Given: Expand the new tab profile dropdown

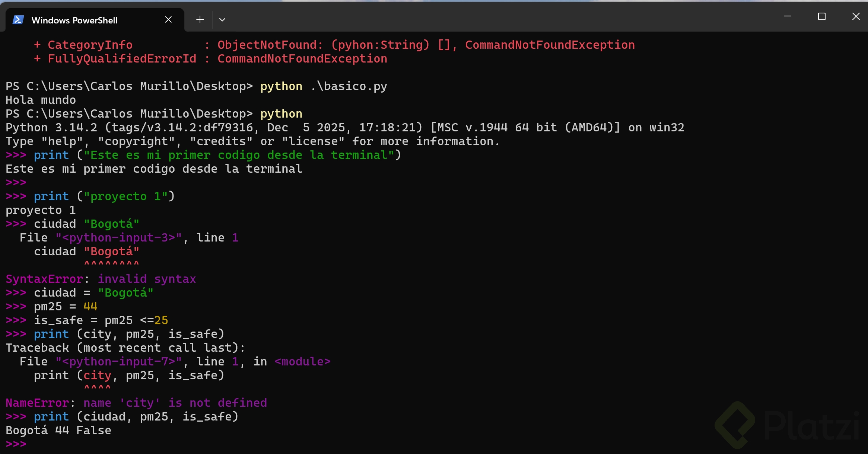Looking at the screenshot, I should (x=222, y=20).
